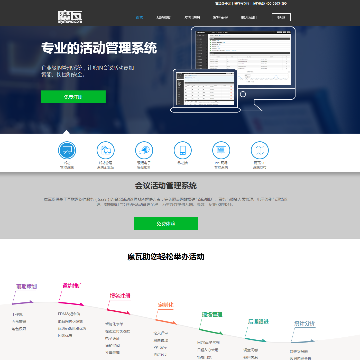Viewport: 360px width, 360px height.
Task: Click green button under 会议活动管理系统
Action: [x=166, y=224]
